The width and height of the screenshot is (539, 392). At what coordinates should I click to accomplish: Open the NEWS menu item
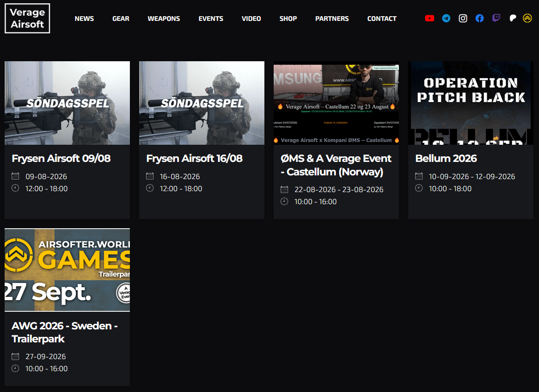84,19
